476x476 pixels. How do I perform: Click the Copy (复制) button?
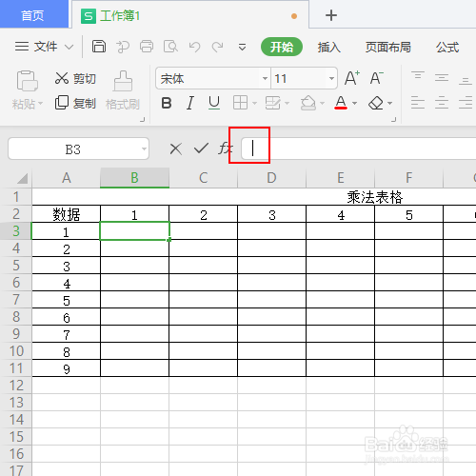point(75,103)
